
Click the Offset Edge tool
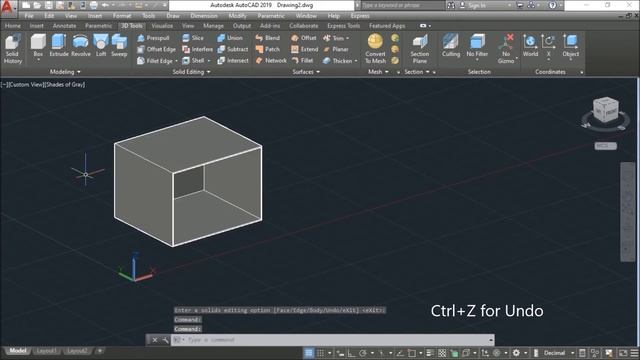coord(156,49)
